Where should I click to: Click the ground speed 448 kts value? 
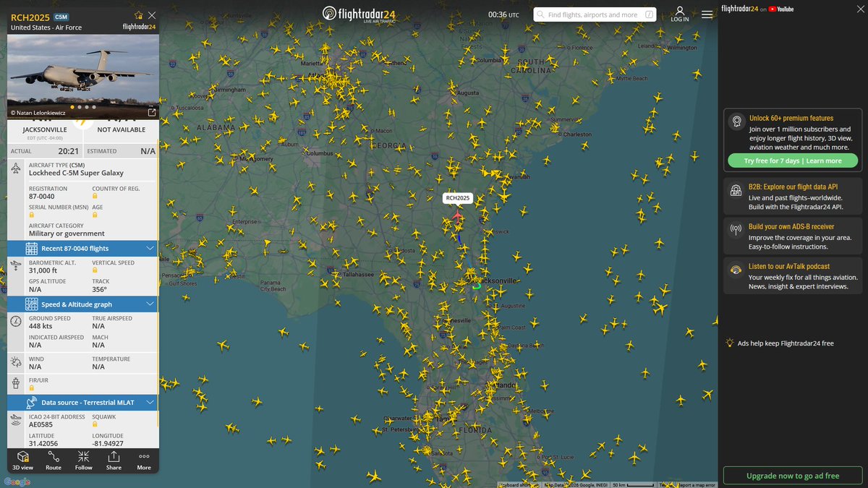pyautogui.click(x=41, y=326)
